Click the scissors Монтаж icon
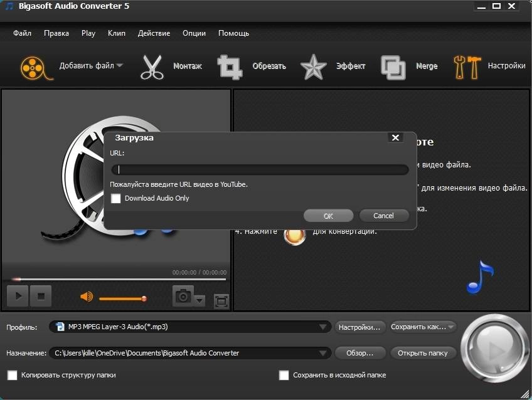 (x=152, y=67)
